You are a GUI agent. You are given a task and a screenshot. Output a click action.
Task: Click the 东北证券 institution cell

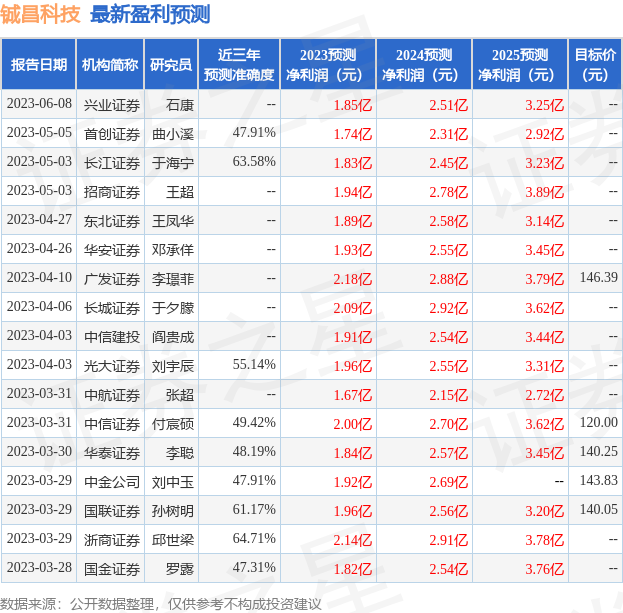[112, 221]
